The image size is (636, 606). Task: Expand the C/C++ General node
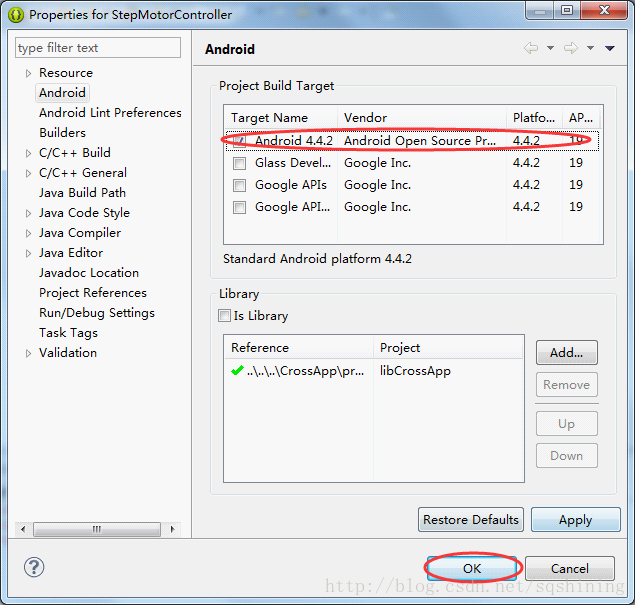point(28,174)
